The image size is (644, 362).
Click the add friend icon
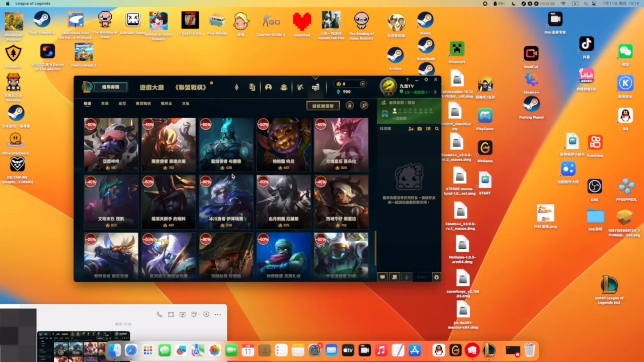(x=411, y=129)
